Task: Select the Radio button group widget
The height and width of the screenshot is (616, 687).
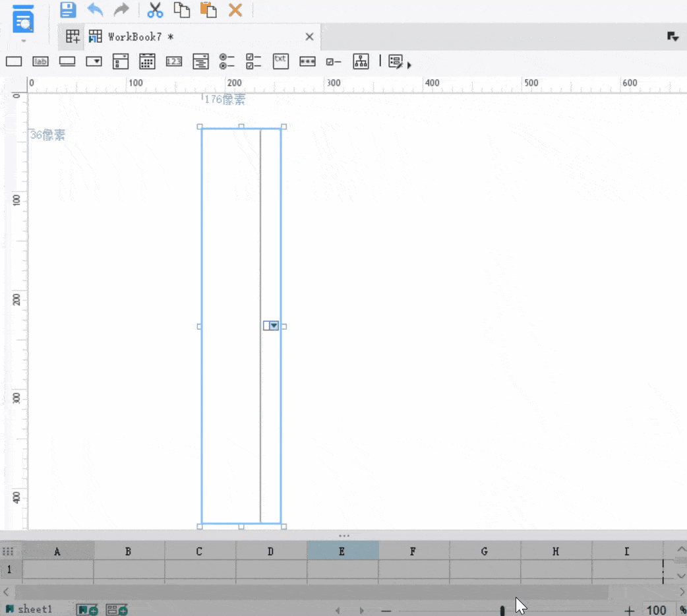Action: pyautogui.click(x=227, y=61)
